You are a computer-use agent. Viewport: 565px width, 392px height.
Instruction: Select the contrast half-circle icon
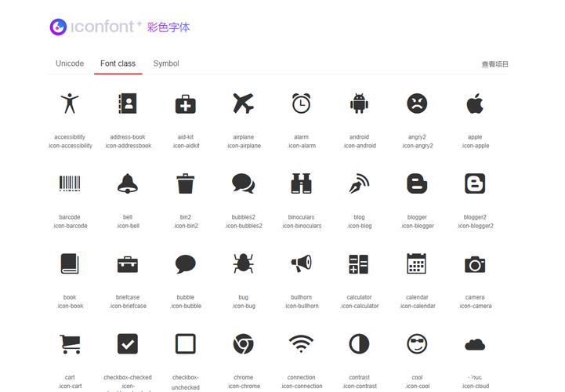[359, 343]
